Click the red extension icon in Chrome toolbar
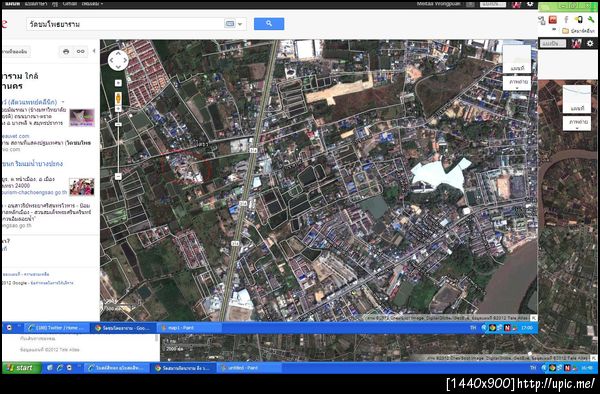This screenshot has width=600, height=394. click(x=553, y=20)
